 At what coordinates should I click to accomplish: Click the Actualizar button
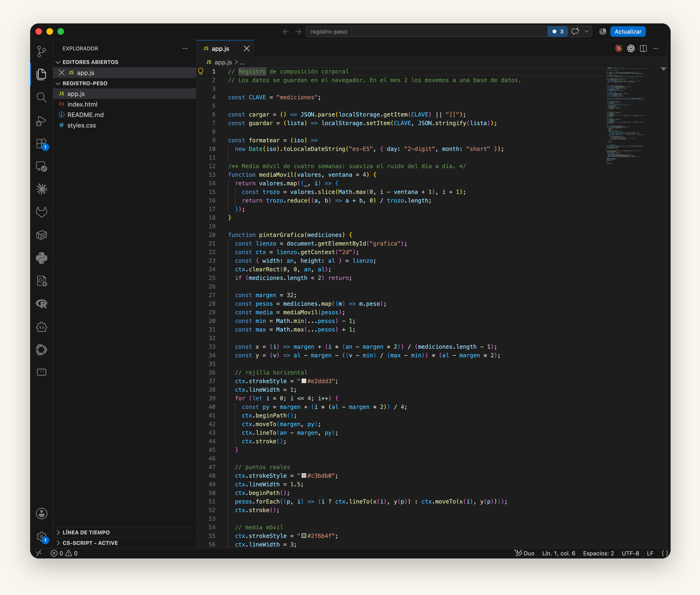tap(628, 31)
